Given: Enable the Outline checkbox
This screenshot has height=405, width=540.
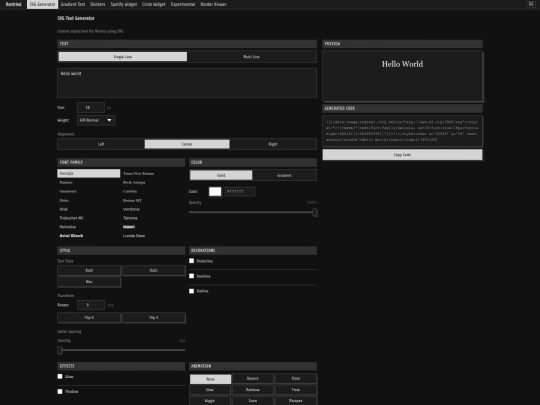Looking at the screenshot, I should 191,291.
